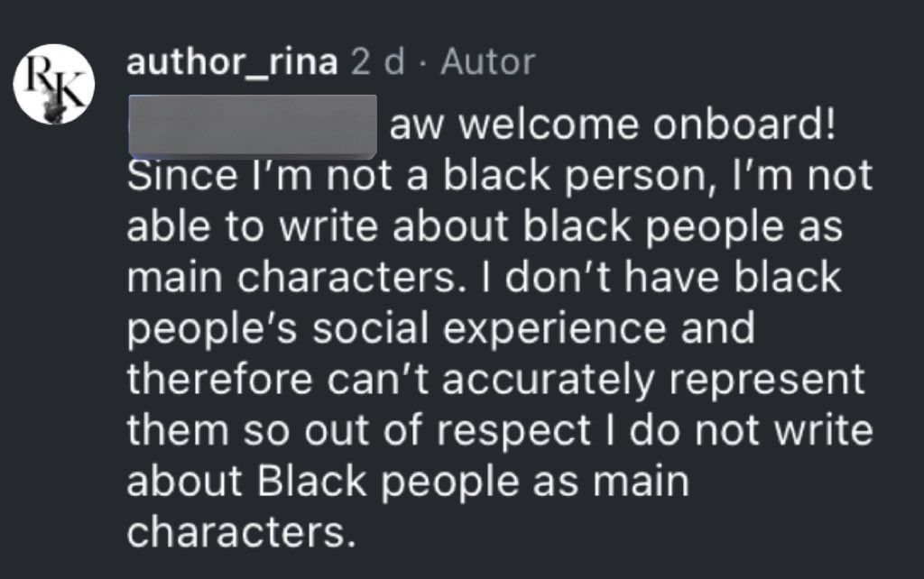Image resolution: width=924 pixels, height=579 pixels.
Task: Select the words "social experience"
Action: tap(489, 328)
